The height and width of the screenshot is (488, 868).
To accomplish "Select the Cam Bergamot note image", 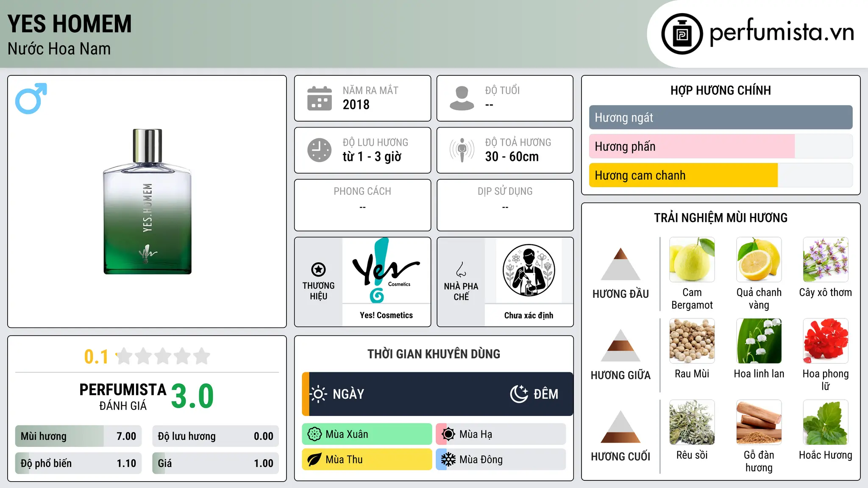I will pos(692,260).
